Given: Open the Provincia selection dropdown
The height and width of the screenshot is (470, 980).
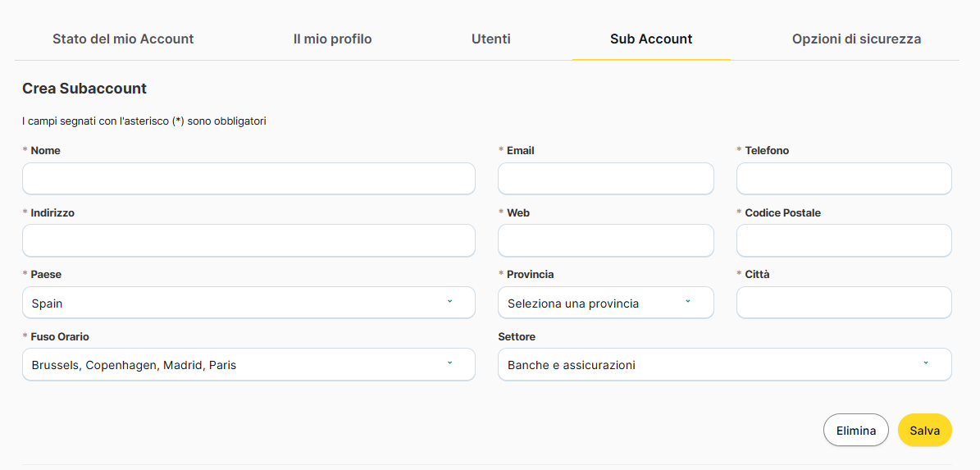Looking at the screenshot, I should pyautogui.click(x=605, y=303).
